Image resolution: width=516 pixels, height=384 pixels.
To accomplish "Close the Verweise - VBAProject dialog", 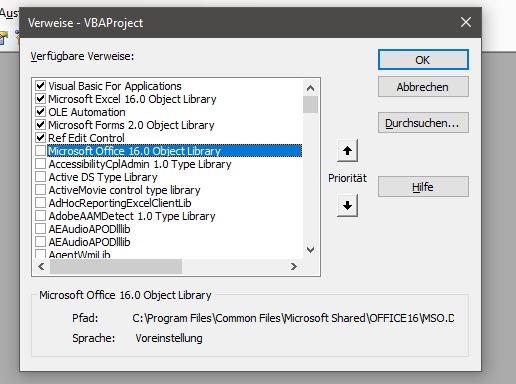I will pos(466,22).
